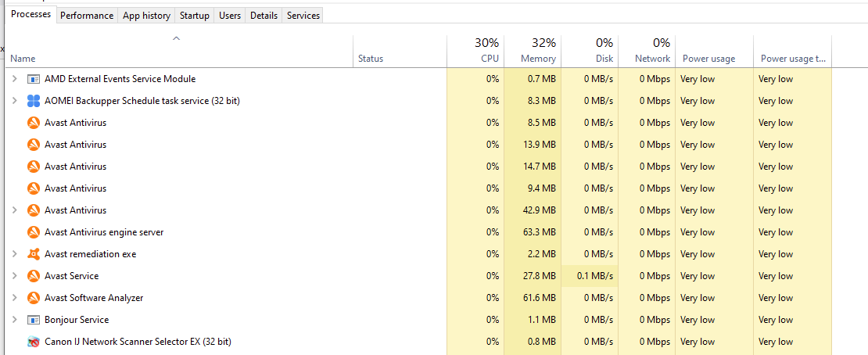Click the Canon IJ Network Scanner icon
Screen dimensions: 868x355
[x=34, y=342]
